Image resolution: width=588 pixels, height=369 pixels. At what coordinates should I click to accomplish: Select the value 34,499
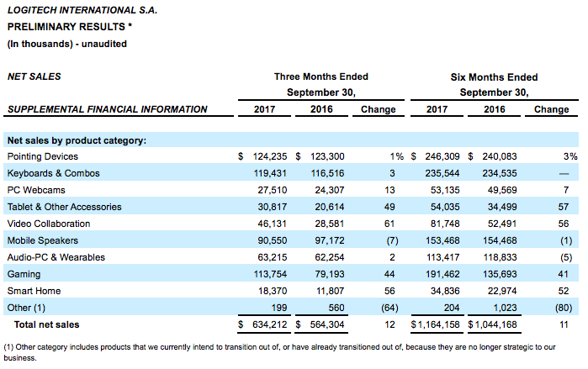tap(502, 207)
